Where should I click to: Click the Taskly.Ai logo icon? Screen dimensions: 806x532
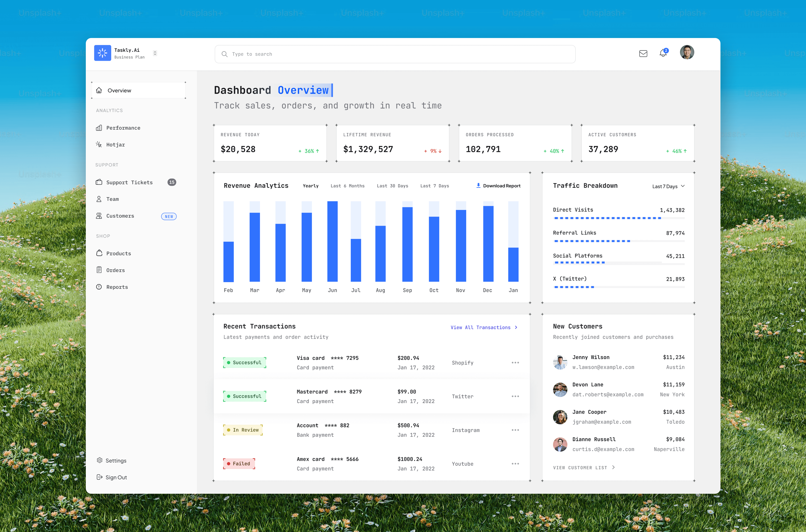103,53
